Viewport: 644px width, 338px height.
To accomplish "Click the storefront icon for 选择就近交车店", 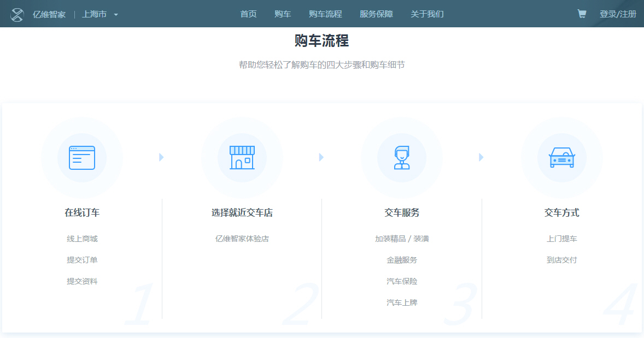I will tap(242, 158).
